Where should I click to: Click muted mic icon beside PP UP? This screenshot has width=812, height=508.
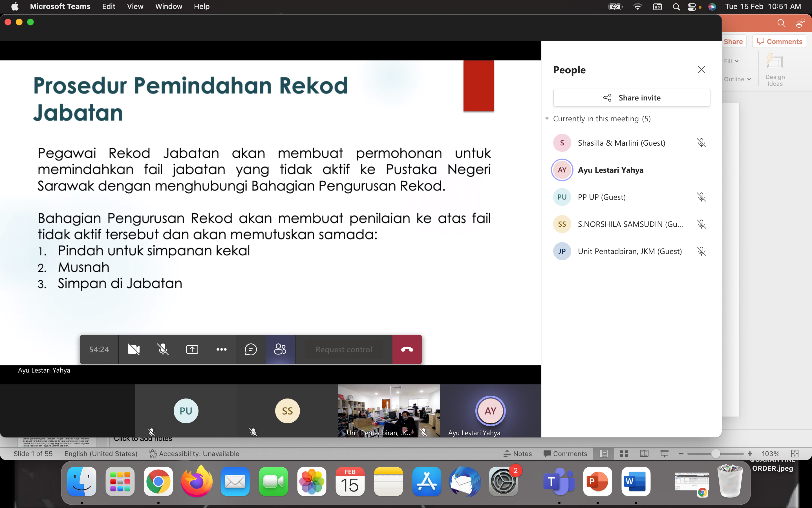pyautogui.click(x=701, y=197)
